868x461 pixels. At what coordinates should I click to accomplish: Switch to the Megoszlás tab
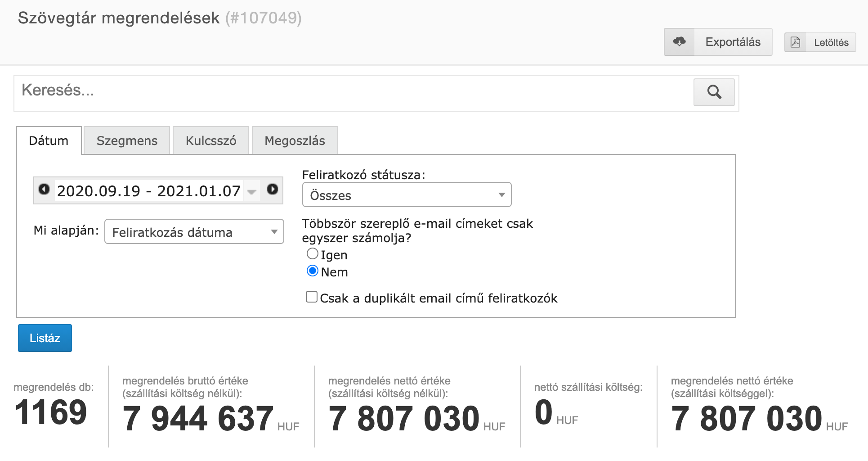tap(295, 140)
